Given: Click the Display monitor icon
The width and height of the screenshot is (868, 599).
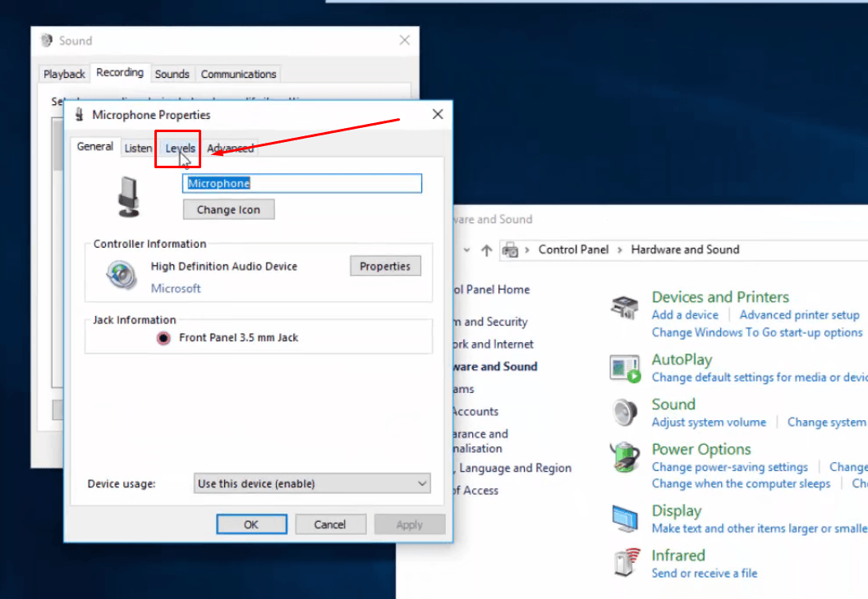Looking at the screenshot, I should [x=624, y=518].
